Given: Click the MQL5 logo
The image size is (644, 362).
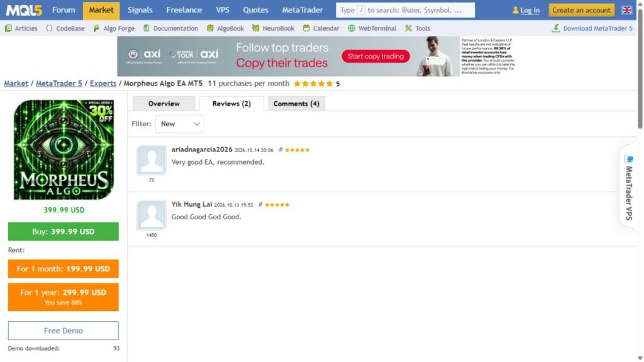Looking at the screenshot, I should [x=24, y=10].
